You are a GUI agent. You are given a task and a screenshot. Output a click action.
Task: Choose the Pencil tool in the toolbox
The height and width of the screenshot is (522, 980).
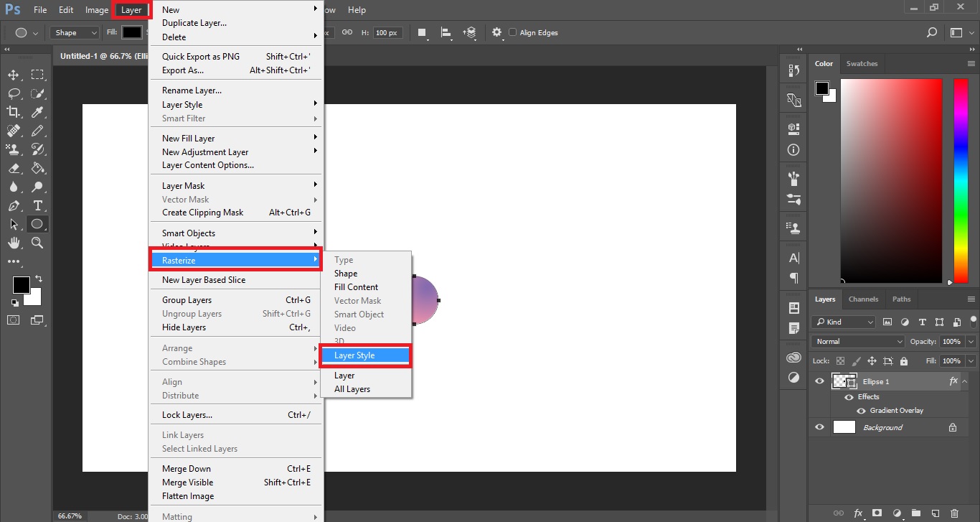[37, 131]
